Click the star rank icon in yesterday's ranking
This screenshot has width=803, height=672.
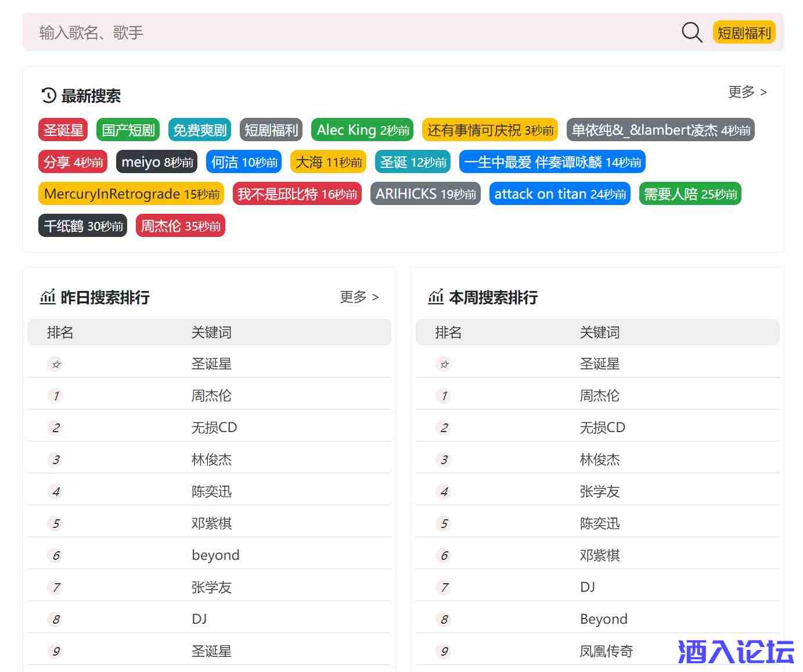56,364
